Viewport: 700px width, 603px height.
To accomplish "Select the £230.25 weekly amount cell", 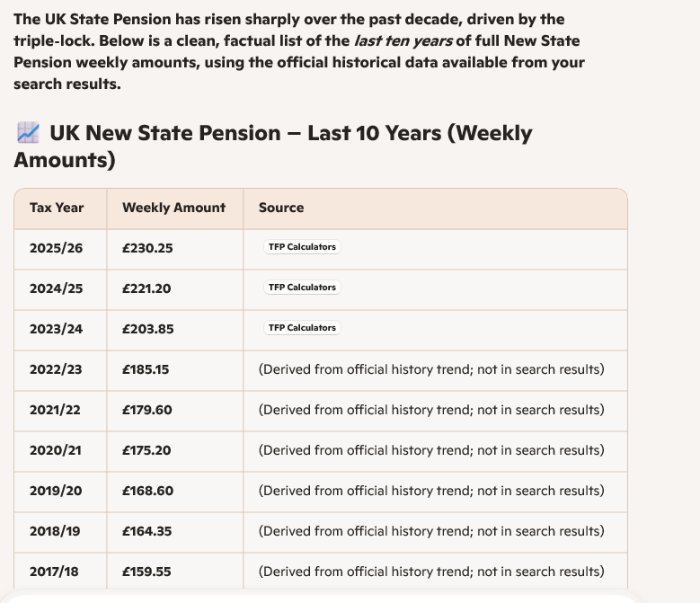I will click(147, 248).
